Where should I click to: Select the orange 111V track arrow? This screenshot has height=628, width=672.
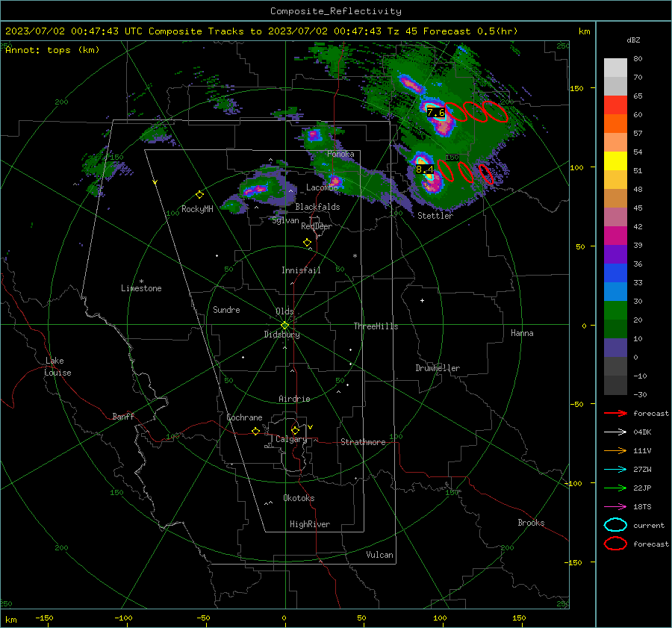[x=615, y=450]
